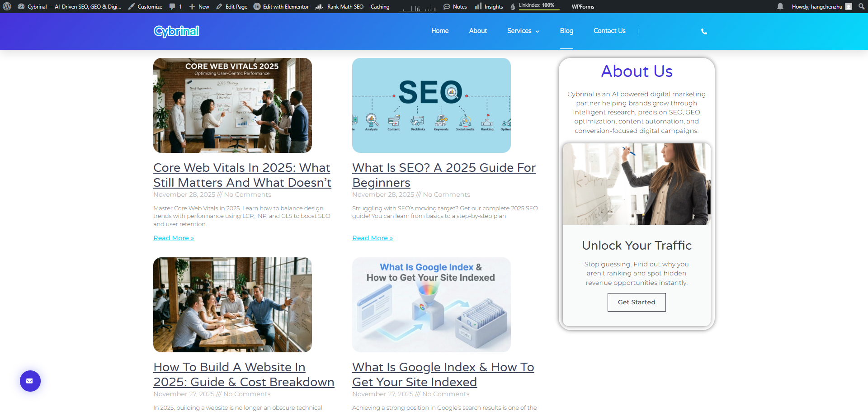
Task: Open the Rank Math SEO menu
Action: (340, 6)
